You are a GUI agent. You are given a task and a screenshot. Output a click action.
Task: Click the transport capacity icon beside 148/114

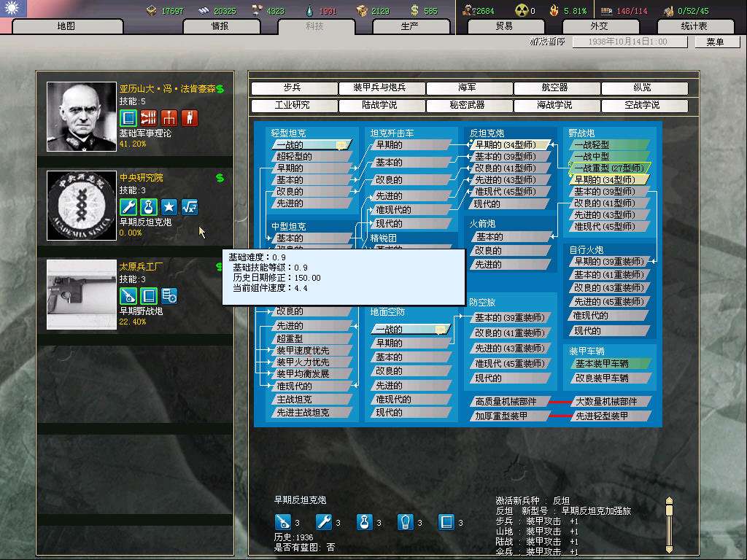(x=606, y=10)
